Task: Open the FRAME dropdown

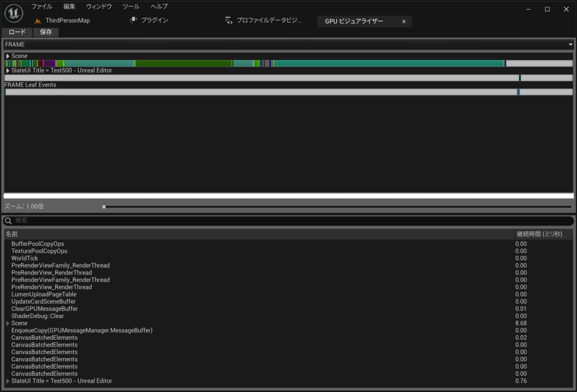Action: [288, 44]
